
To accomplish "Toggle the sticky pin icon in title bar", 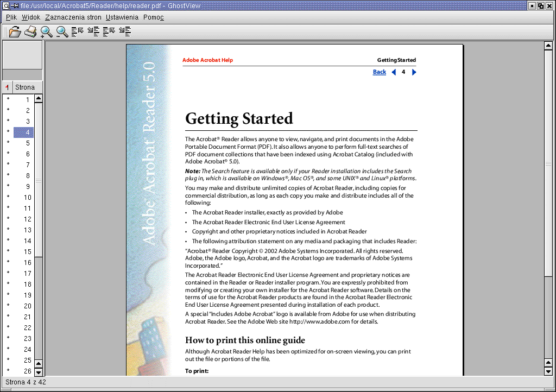I will (15, 5).
